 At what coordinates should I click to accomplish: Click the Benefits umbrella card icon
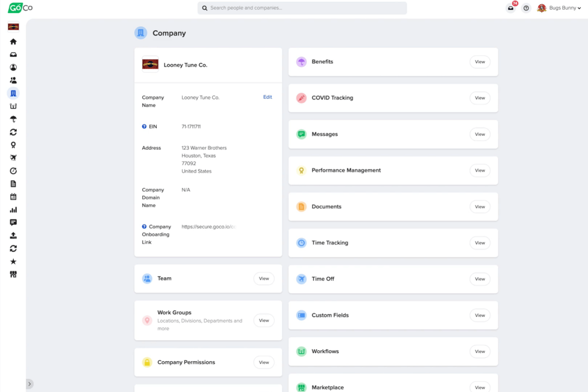point(302,62)
